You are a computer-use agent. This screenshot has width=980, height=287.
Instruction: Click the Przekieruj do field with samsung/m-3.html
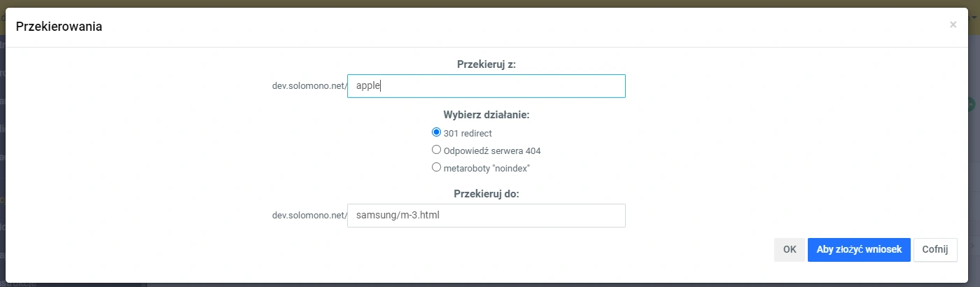pyautogui.click(x=486, y=216)
